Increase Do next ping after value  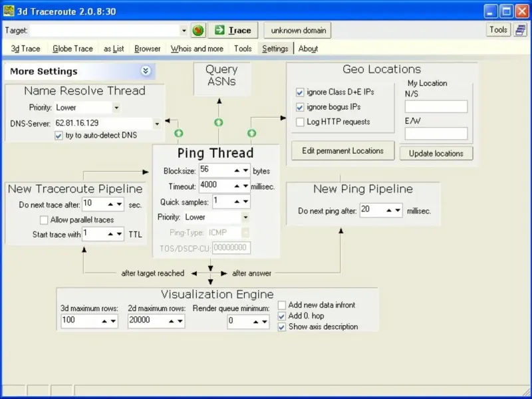click(389, 210)
